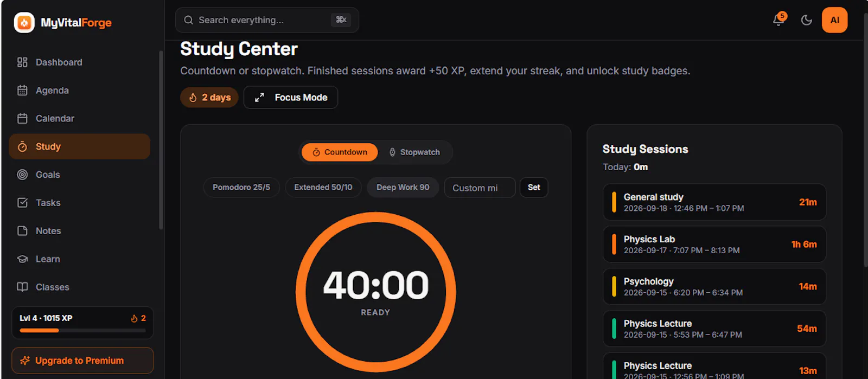Click the flame icon in 2 days badge
The image size is (868, 379).
[x=193, y=98]
